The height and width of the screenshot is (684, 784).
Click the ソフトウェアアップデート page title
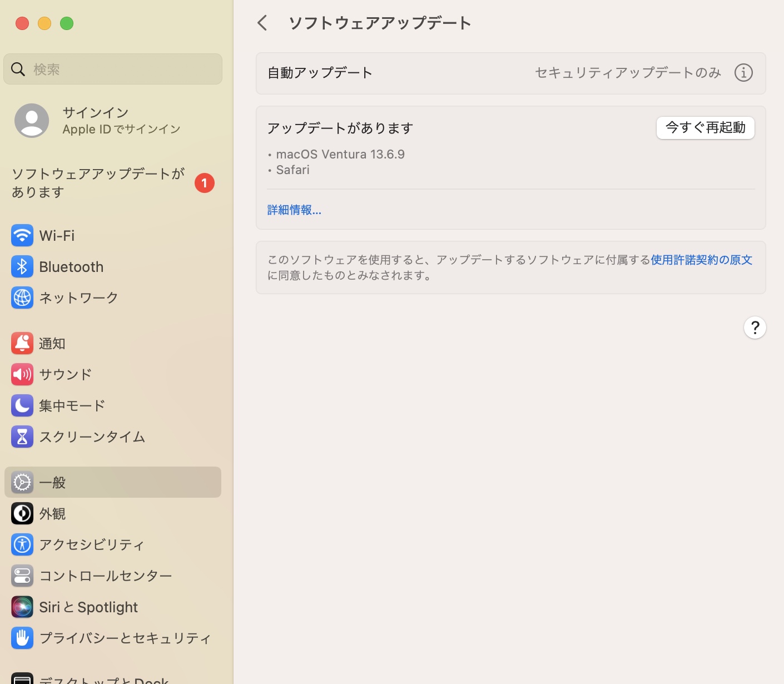pos(380,23)
